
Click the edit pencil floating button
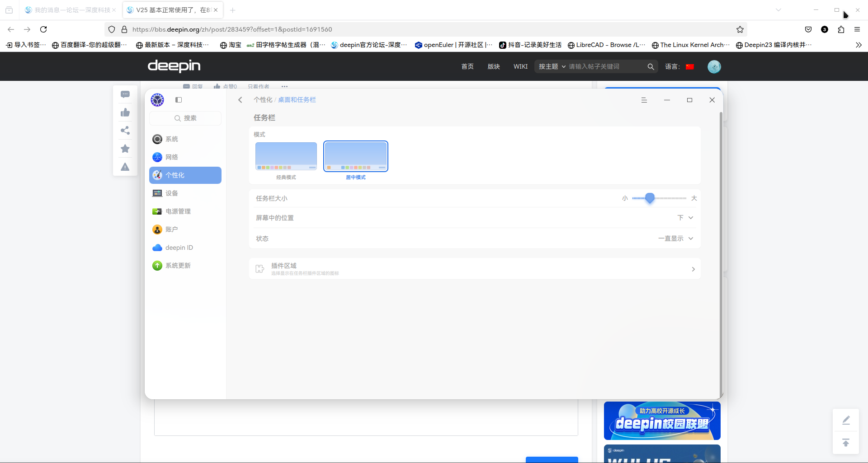tap(846, 421)
